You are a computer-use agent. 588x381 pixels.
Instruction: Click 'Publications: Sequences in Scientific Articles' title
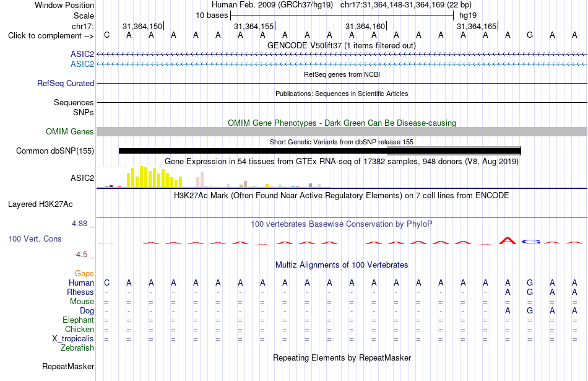tap(342, 94)
